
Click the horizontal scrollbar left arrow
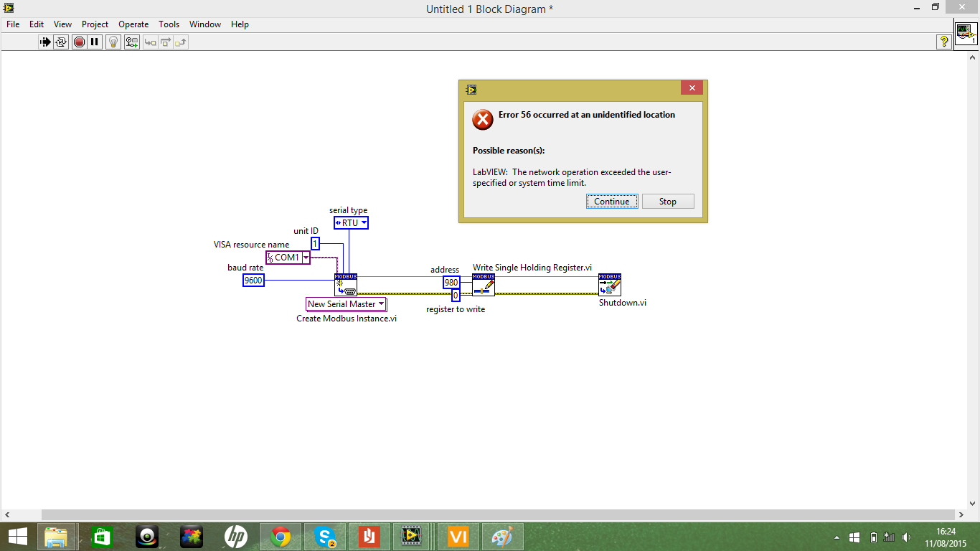(x=7, y=515)
